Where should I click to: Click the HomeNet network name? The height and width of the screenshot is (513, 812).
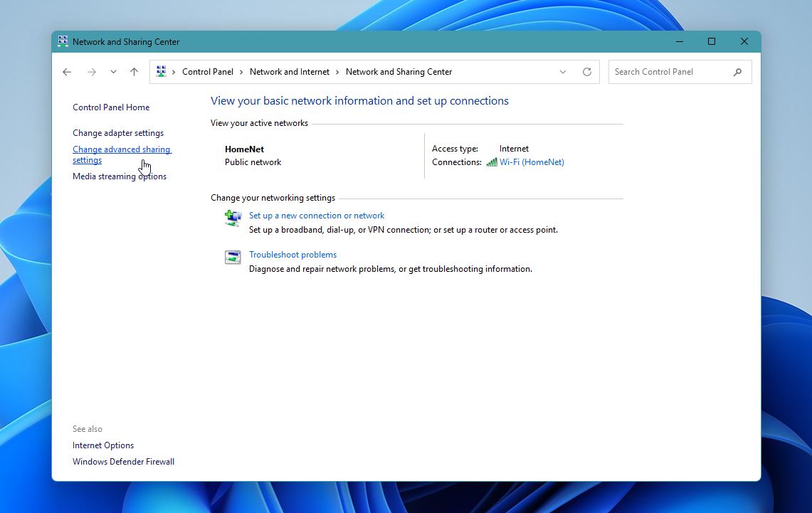pos(244,149)
